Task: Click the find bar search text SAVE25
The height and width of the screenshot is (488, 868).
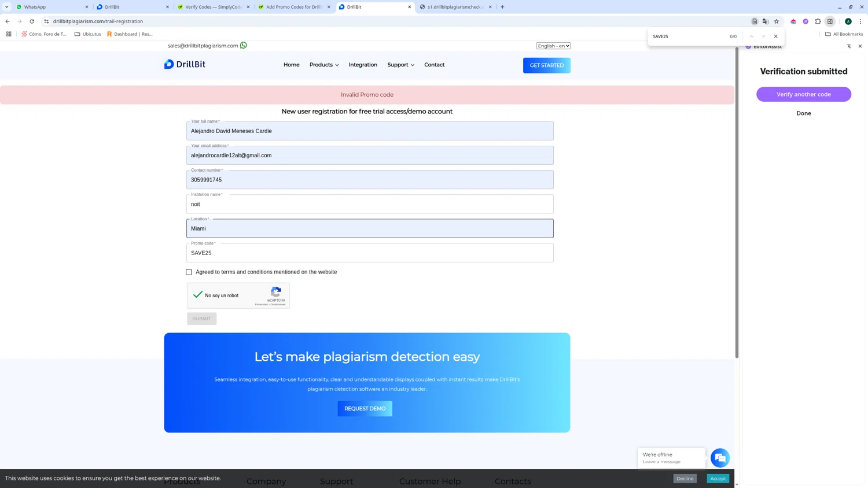Action: pyautogui.click(x=661, y=36)
